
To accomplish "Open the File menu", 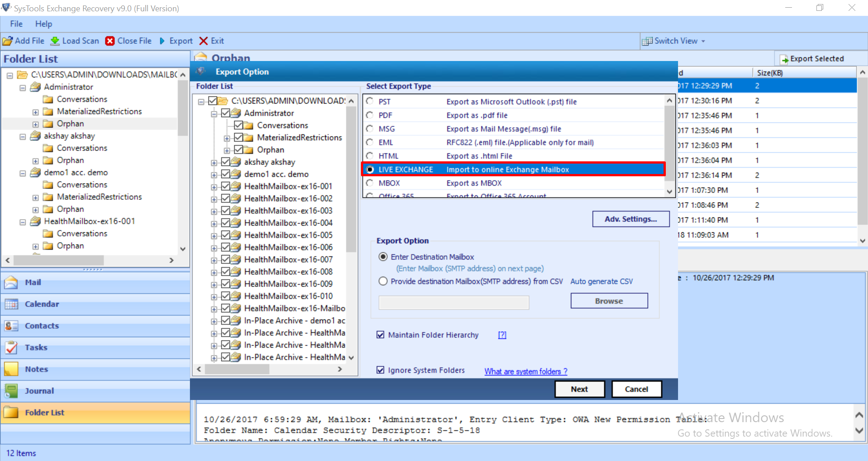I will click(16, 24).
